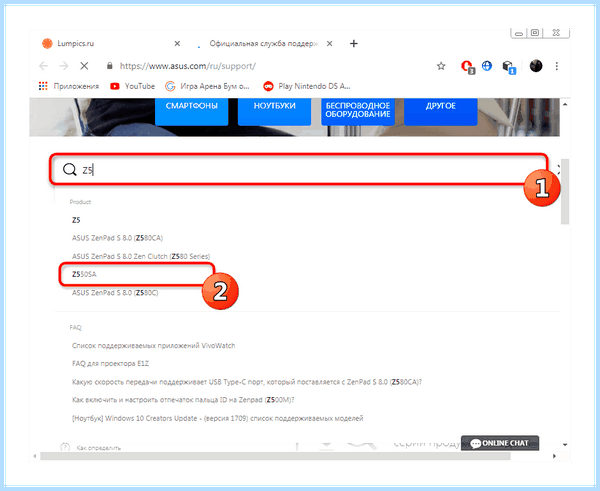Click the vertical scrollbar up arrow
Screen dimensions: 600x491
(x=565, y=104)
